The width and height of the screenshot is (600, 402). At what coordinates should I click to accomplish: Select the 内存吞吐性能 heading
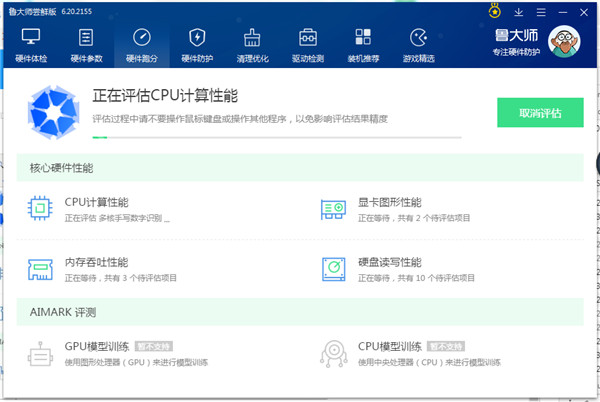click(96, 262)
